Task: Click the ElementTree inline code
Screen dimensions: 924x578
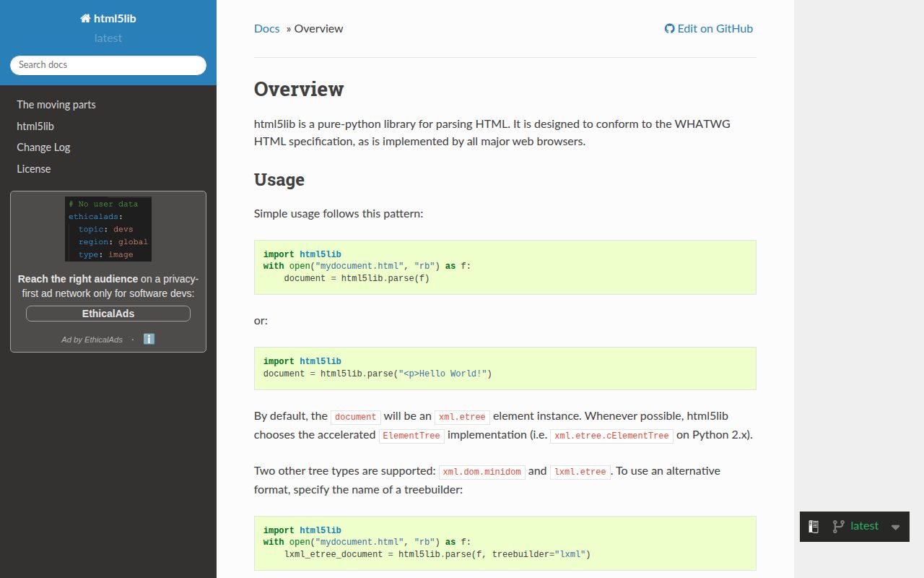Action: (x=411, y=436)
